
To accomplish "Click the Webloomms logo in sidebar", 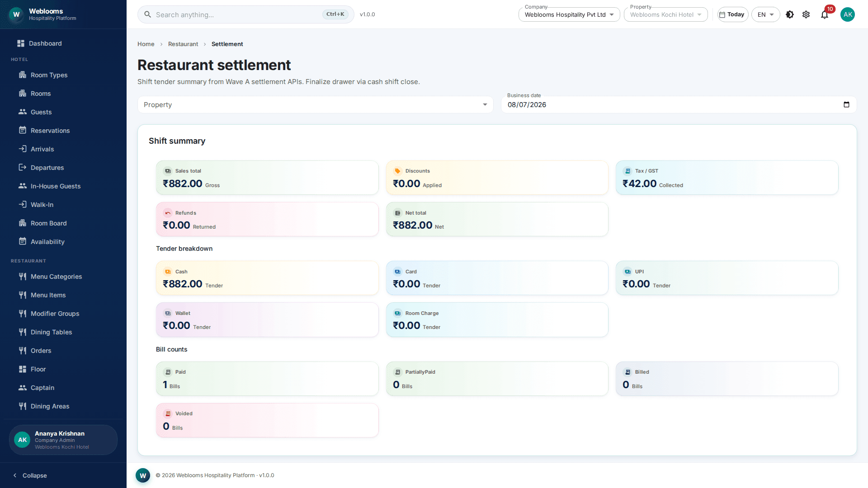I will tap(16, 14).
